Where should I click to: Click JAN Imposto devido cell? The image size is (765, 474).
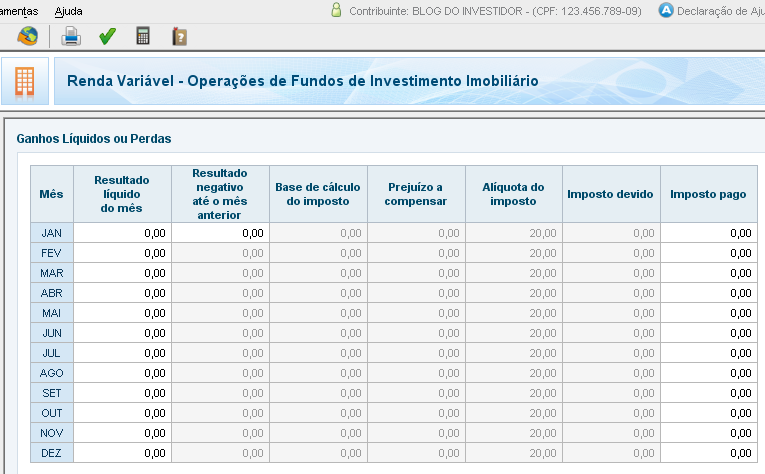point(611,233)
